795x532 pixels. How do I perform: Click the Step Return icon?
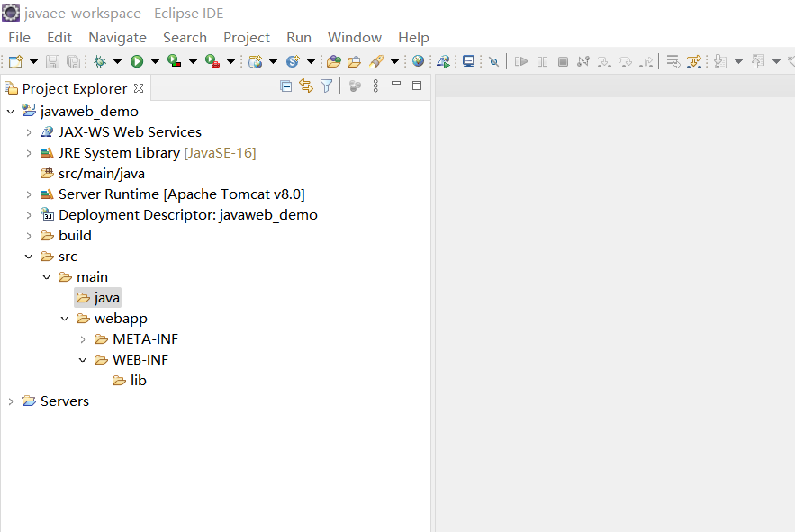click(646, 62)
